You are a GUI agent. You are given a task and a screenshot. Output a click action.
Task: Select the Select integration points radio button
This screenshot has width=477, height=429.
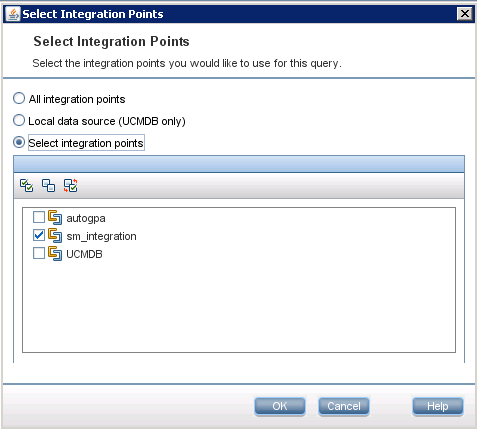(19, 142)
